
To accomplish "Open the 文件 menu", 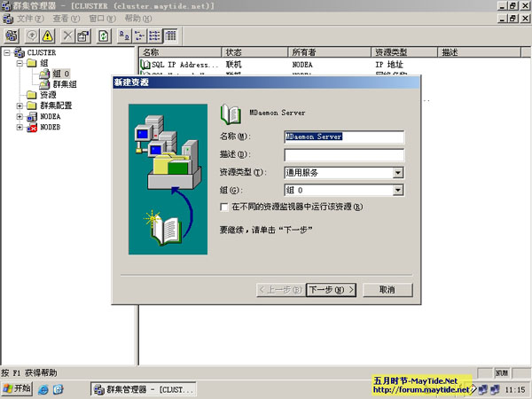I will (x=30, y=19).
